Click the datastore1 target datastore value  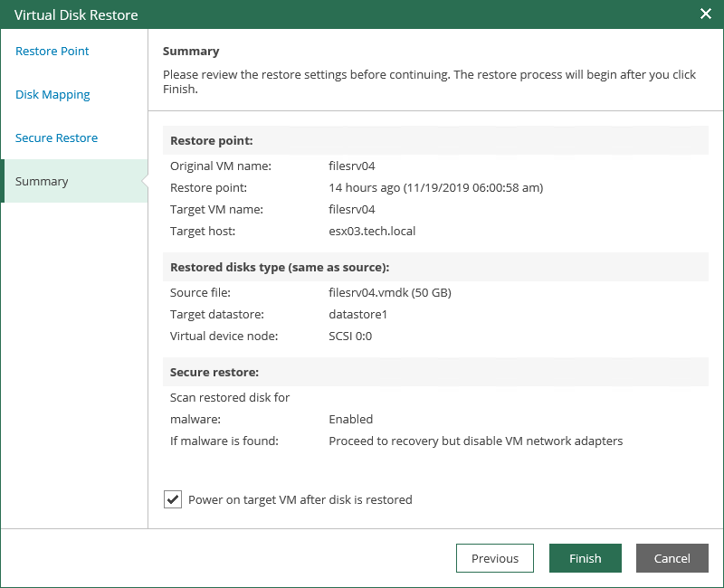point(357,314)
